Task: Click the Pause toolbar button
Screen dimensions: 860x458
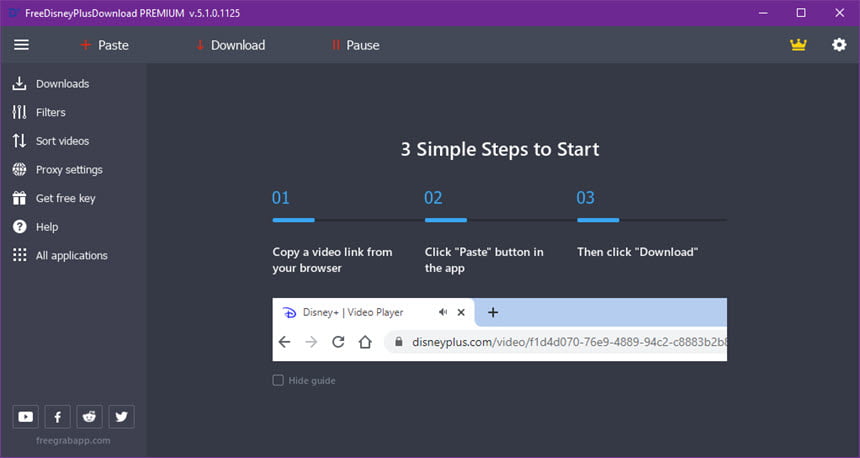Action: pos(355,45)
